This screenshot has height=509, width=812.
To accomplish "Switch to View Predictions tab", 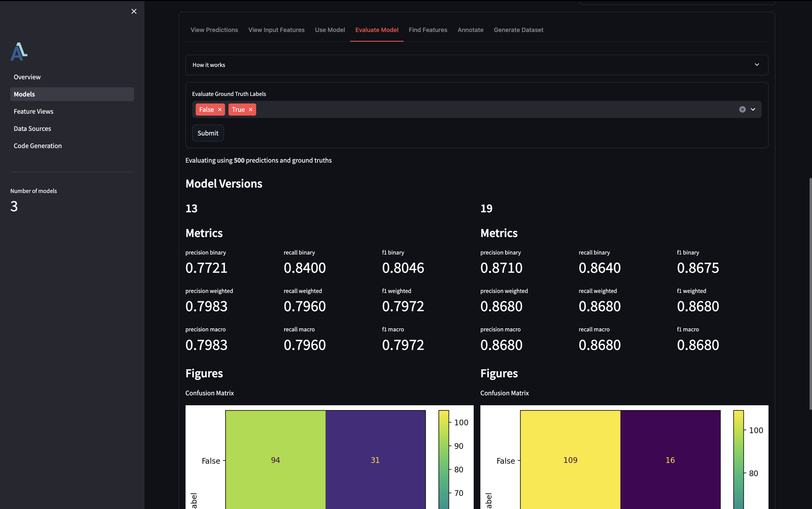I will coord(214,30).
